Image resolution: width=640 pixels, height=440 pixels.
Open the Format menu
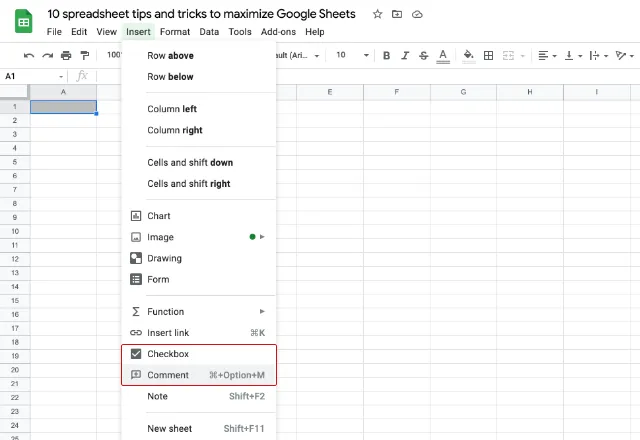[175, 32]
